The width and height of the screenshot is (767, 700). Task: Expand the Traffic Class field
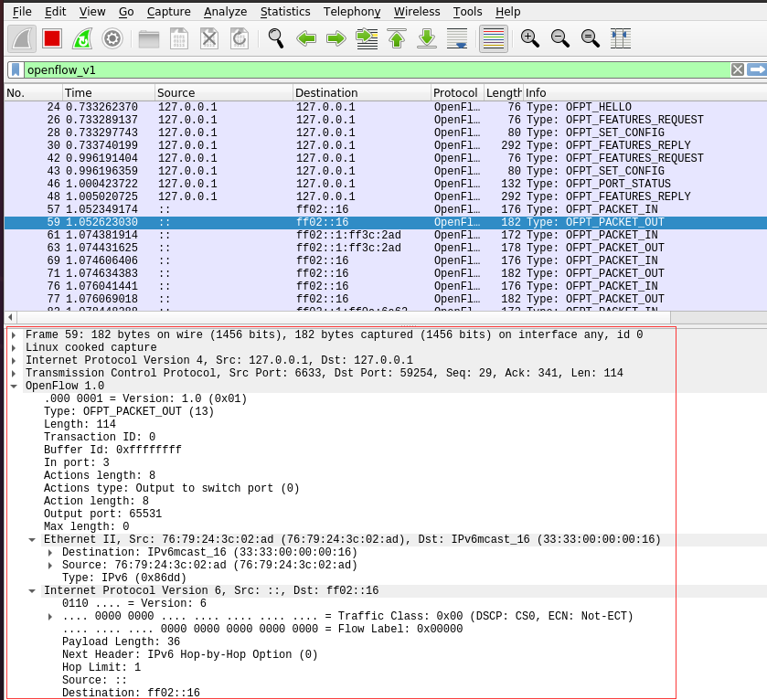[50, 617]
